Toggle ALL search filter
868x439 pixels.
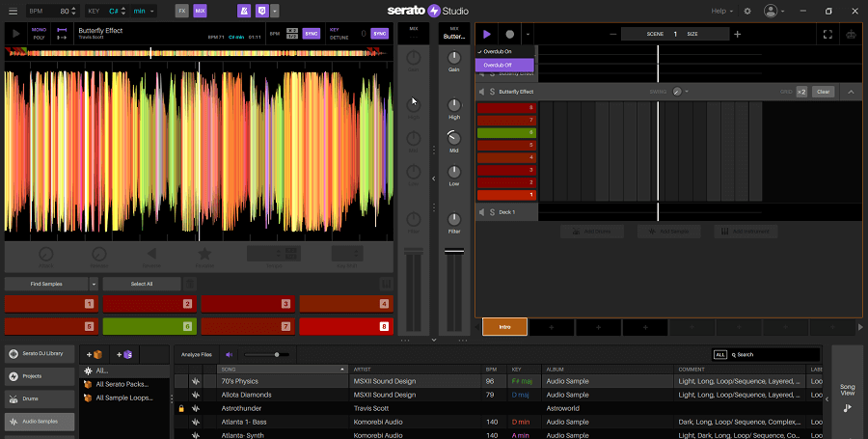(x=720, y=355)
